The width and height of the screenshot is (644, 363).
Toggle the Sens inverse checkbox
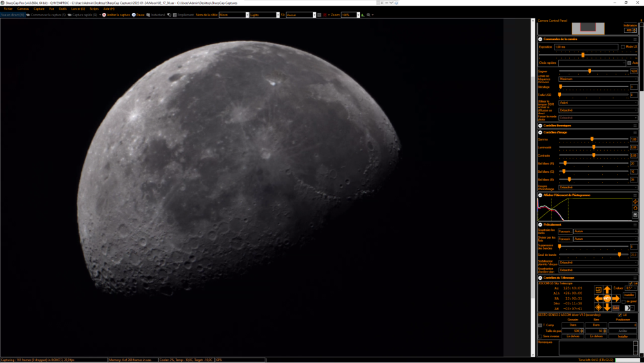tap(540, 336)
